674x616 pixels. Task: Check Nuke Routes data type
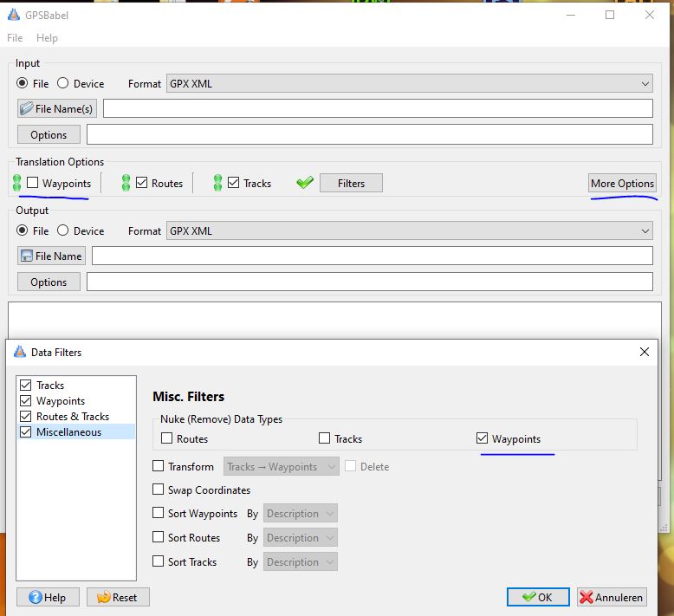click(x=166, y=438)
